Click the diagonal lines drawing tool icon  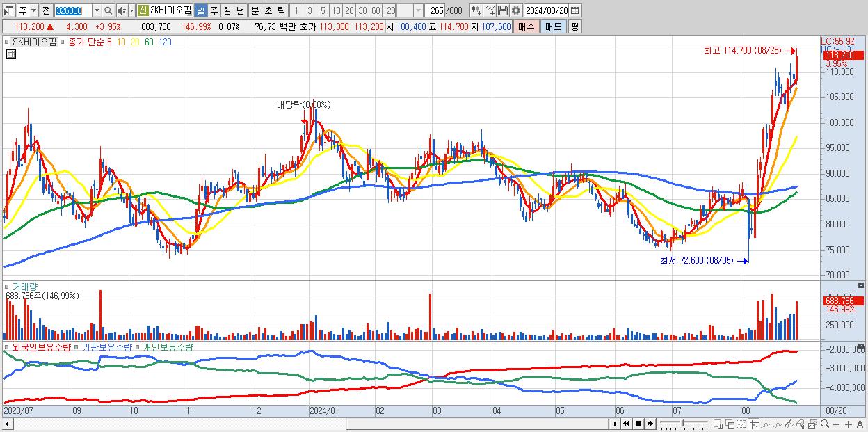pyautogui.click(x=789, y=424)
